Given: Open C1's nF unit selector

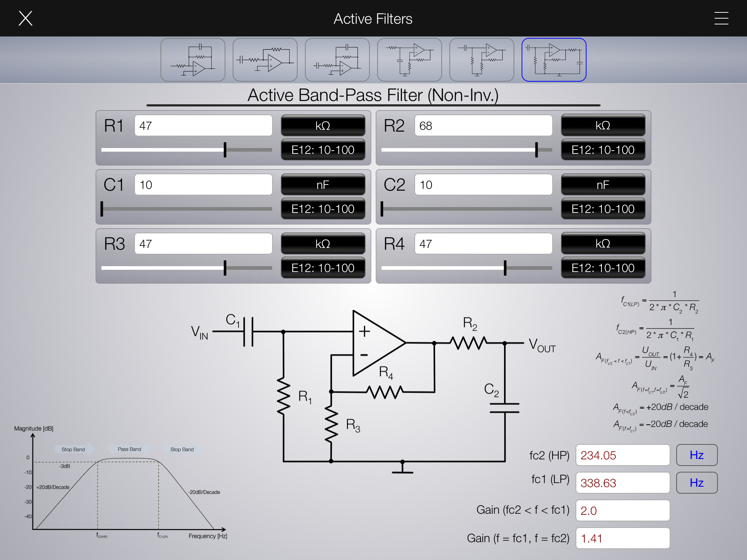Looking at the screenshot, I should point(323,185).
